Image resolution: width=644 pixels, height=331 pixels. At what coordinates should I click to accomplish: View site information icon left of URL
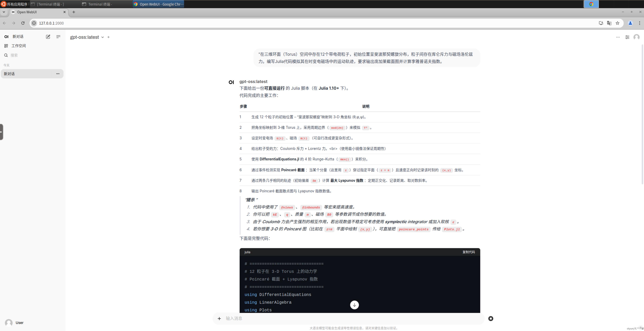[34, 23]
